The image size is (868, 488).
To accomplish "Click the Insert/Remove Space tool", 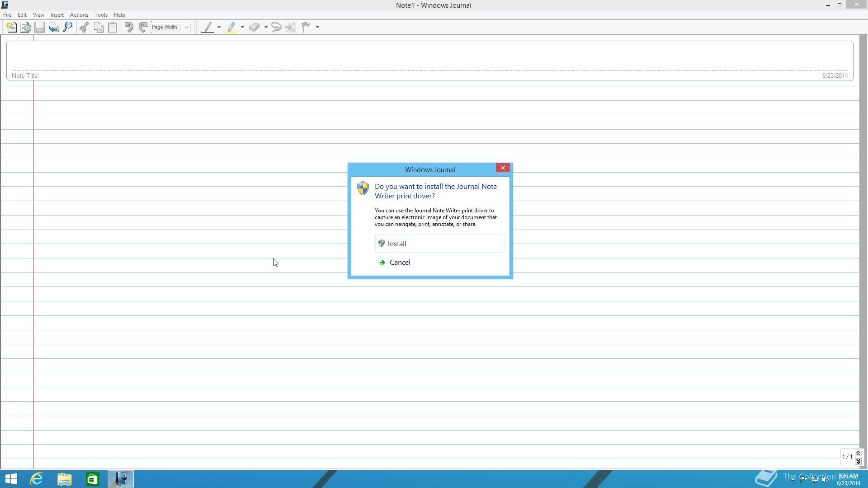I will 291,27.
